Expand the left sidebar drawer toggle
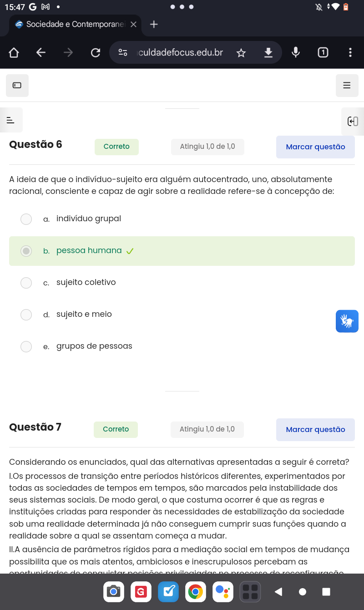The width and height of the screenshot is (364, 610). coord(11,120)
